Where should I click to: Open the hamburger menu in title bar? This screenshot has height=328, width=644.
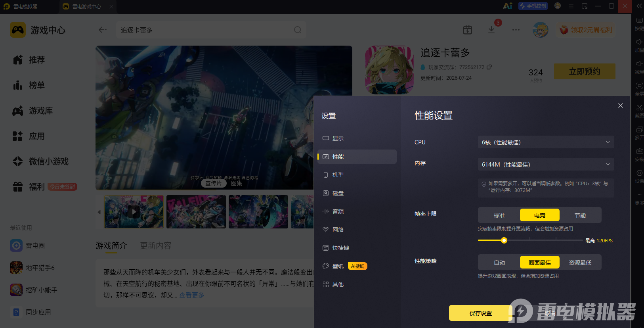[571, 6]
